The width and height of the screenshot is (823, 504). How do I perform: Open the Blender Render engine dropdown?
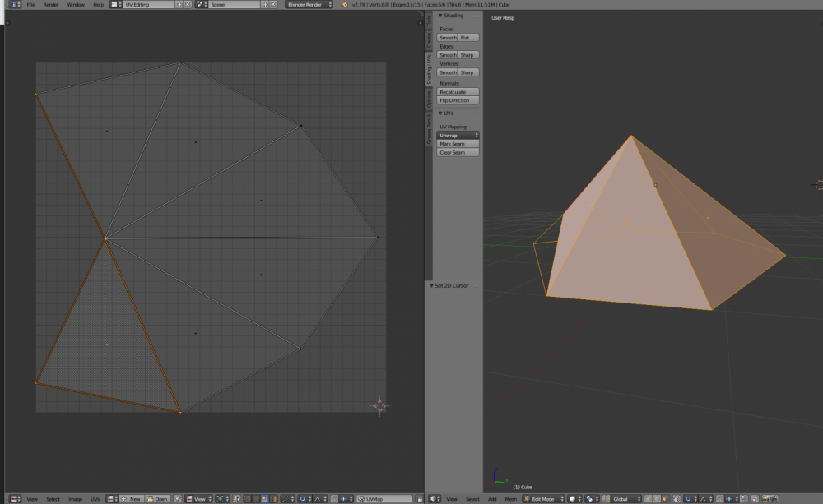[309, 4]
